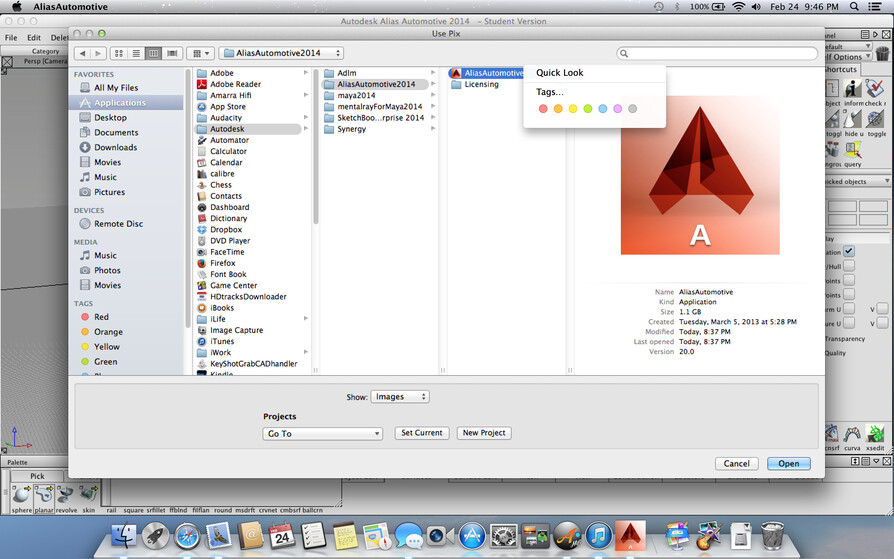
Task: Toggle the 'ure U' checkbox
Action: click(x=849, y=323)
